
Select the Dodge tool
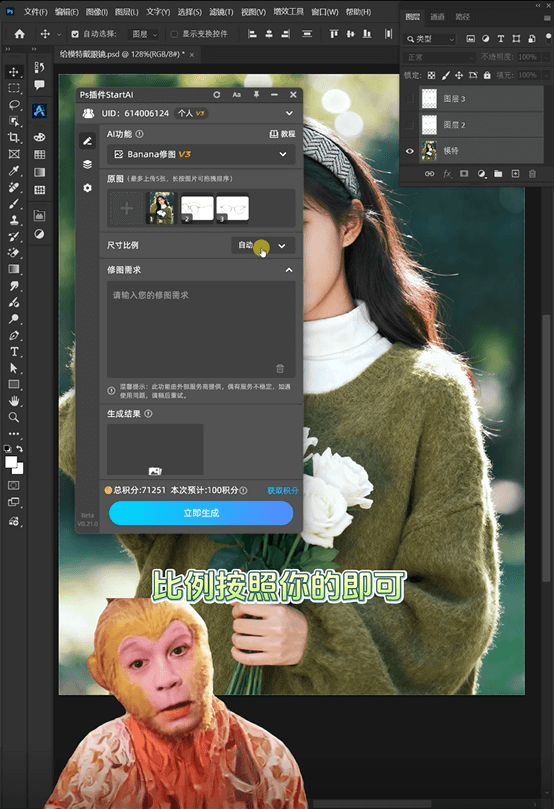coord(14,318)
